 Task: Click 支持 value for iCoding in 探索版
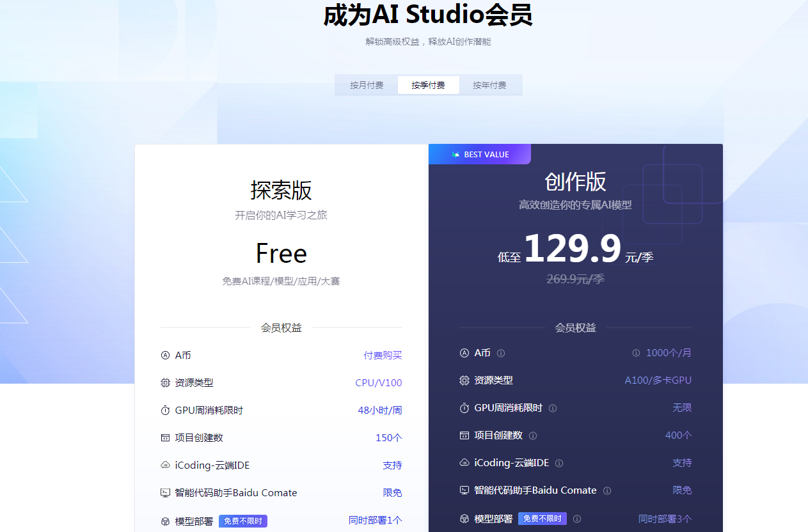pyautogui.click(x=393, y=465)
